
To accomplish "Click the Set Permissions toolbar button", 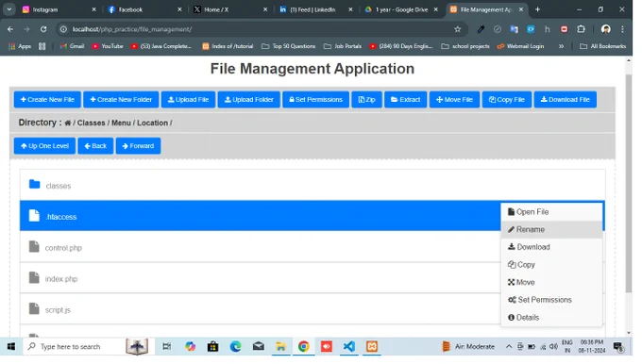I will tap(315, 100).
